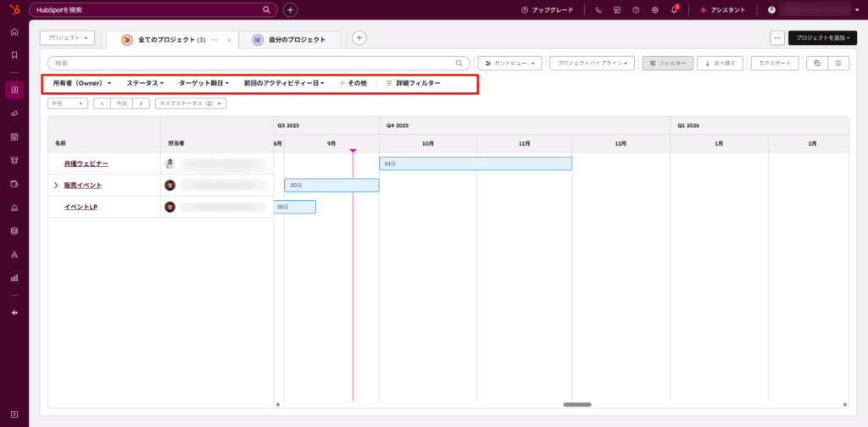
Task: Open the account menu arrow at top right
Action: [857, 10]
